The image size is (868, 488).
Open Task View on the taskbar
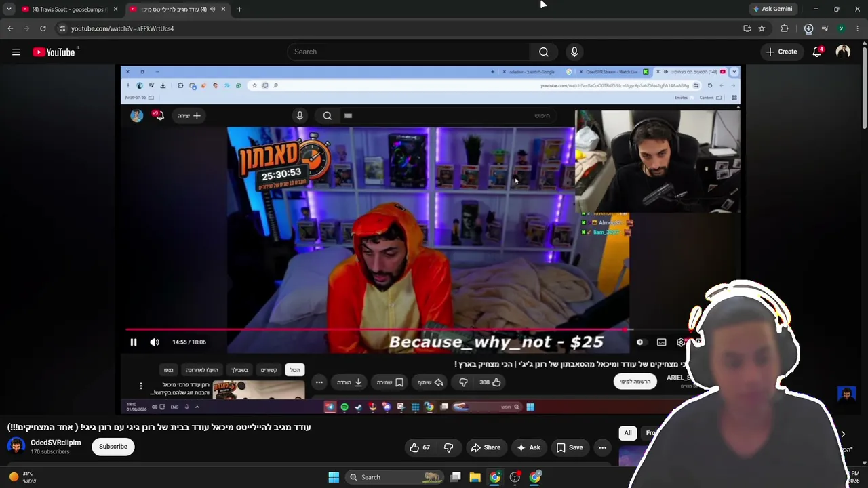[456, 477]
